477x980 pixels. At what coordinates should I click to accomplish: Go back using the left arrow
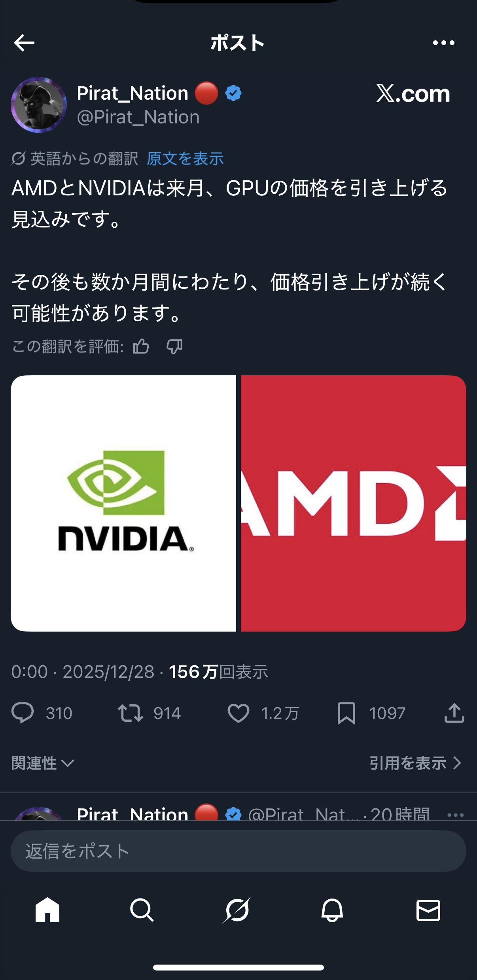(24, 43)
